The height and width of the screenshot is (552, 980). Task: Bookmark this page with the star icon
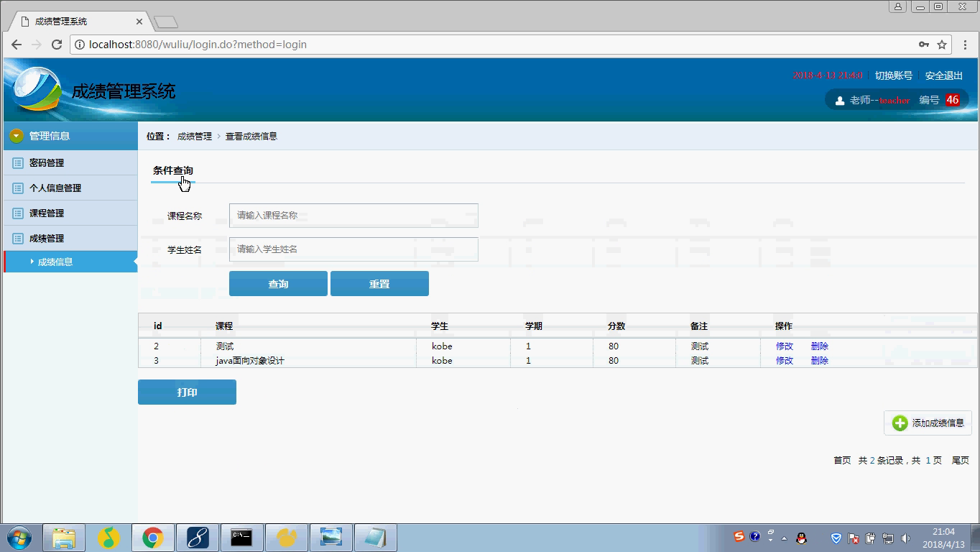pos(942,45)
